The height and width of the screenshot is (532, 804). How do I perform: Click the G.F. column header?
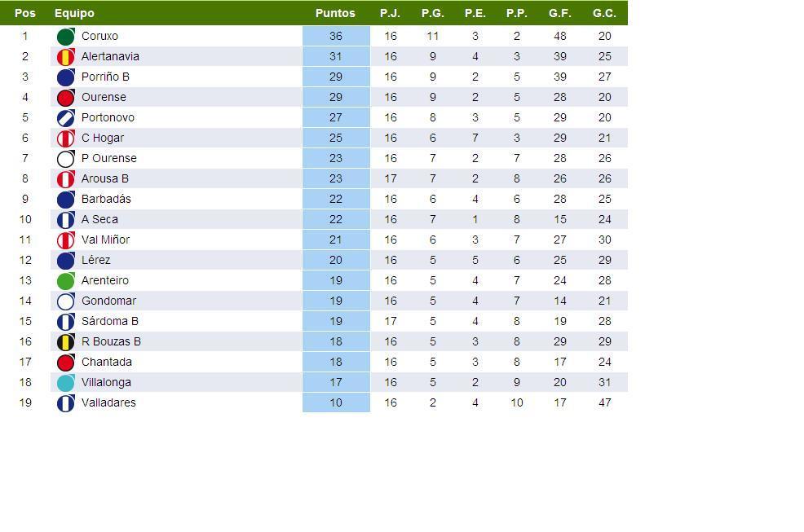560,13
